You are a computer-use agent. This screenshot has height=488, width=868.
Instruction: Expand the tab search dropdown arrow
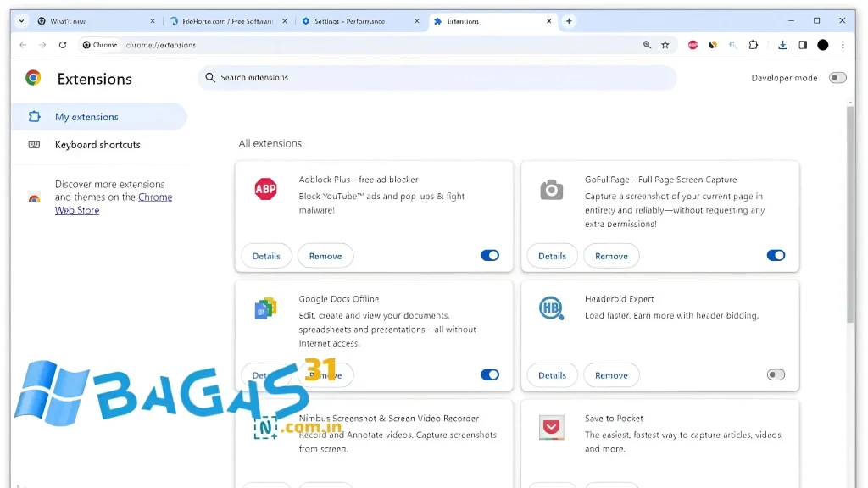pyautogui.click(x=21, y=21)
